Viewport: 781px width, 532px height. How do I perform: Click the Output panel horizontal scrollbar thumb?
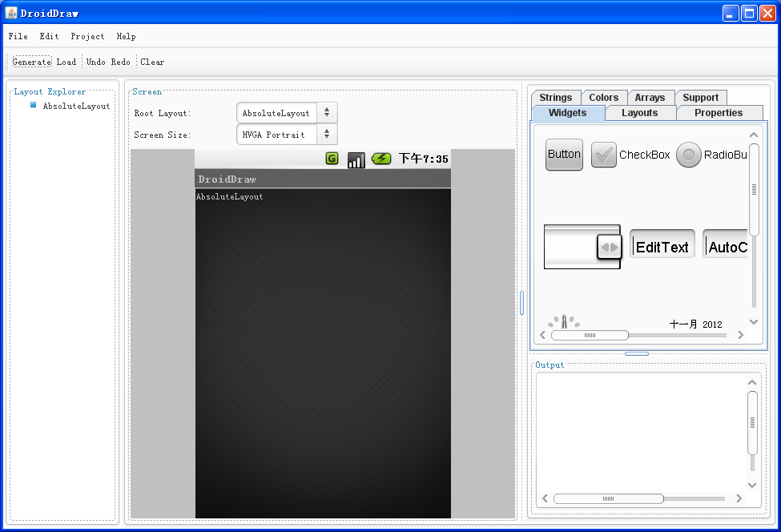click(x=609, y=498)
